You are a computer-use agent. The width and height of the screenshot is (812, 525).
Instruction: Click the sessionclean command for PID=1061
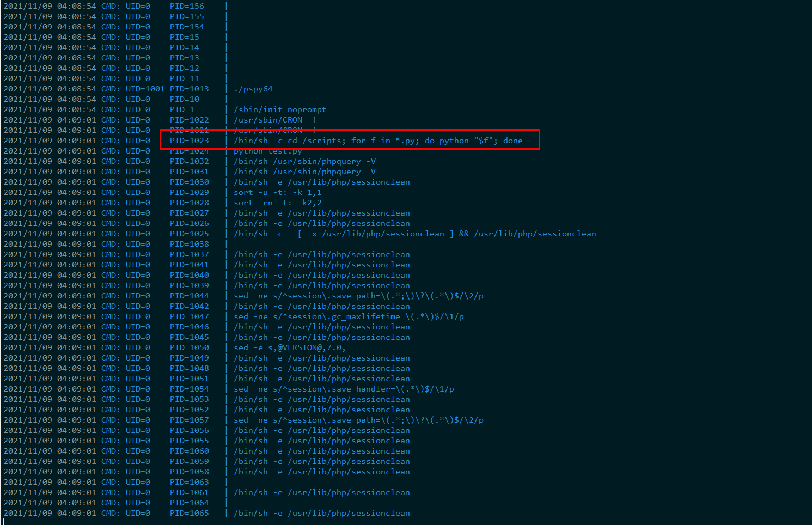pyautogui.click(x=321, y=492)
